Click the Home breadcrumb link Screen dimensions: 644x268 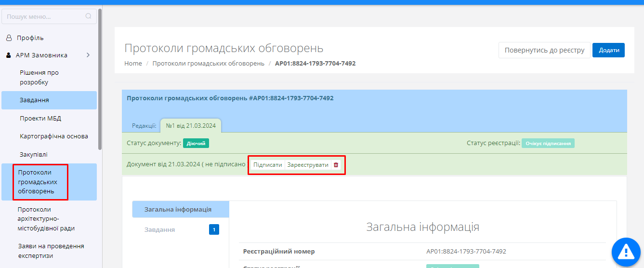(133, 63)
